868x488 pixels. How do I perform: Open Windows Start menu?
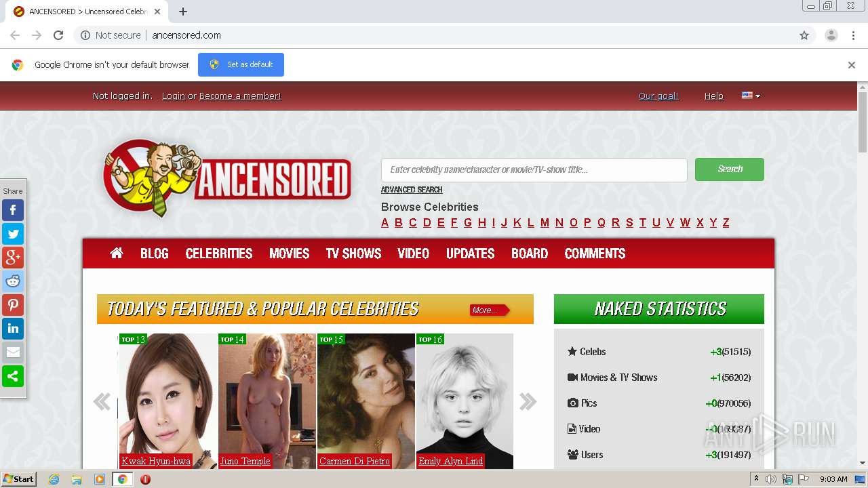click(x=18, y=479)
